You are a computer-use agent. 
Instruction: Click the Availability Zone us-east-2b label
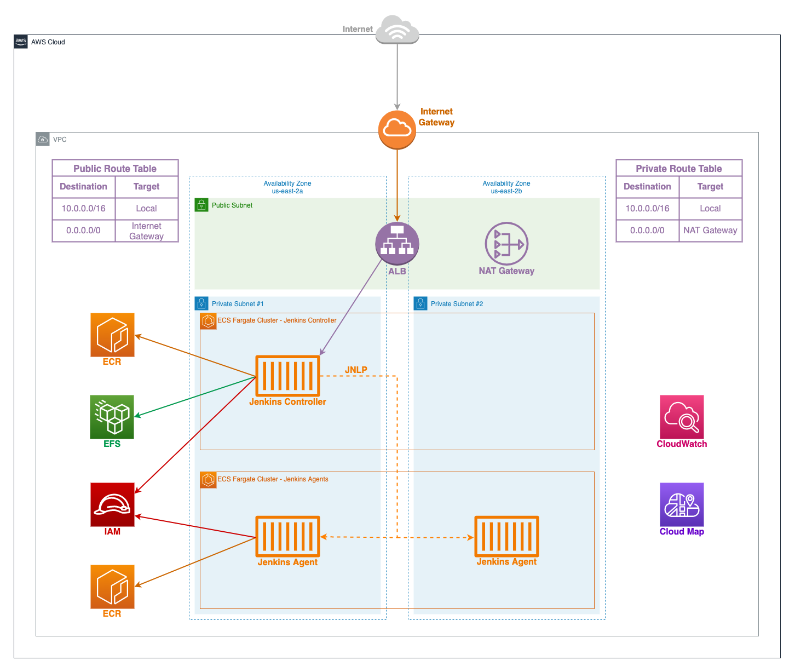506,187
